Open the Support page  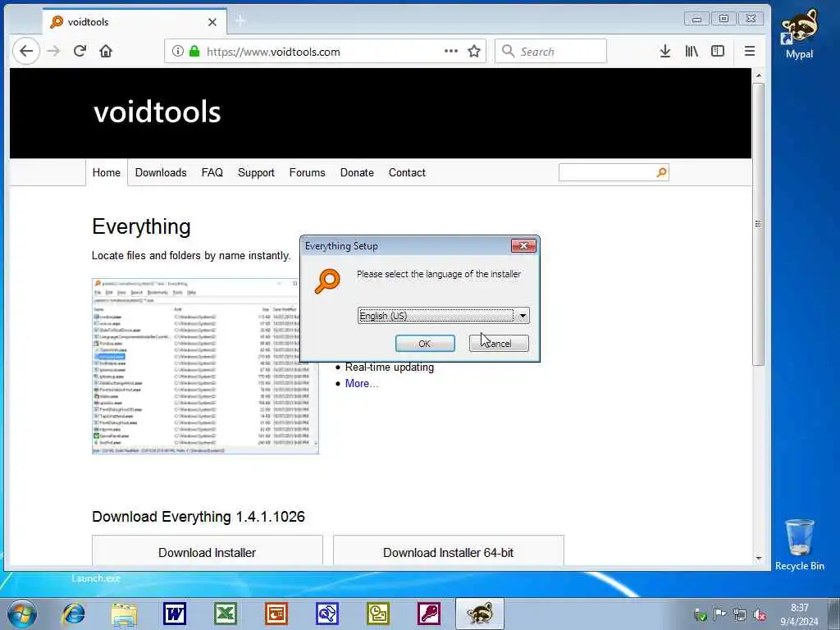[256, 172]
